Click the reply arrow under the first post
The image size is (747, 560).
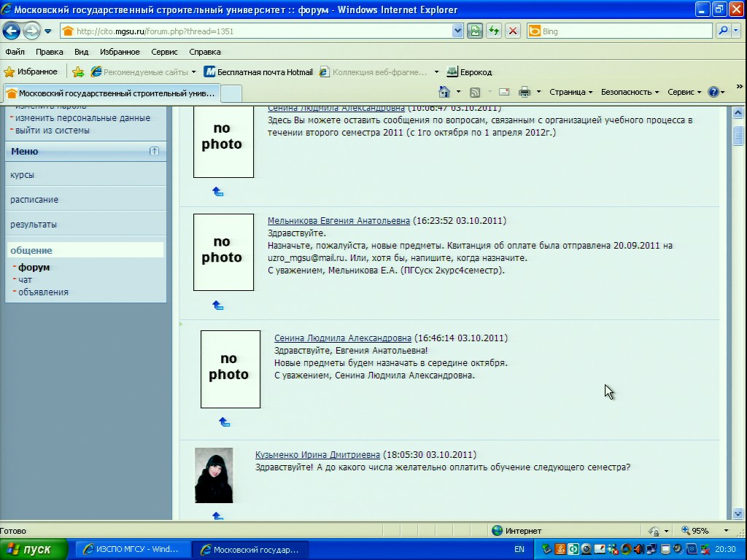click(217, 192)
